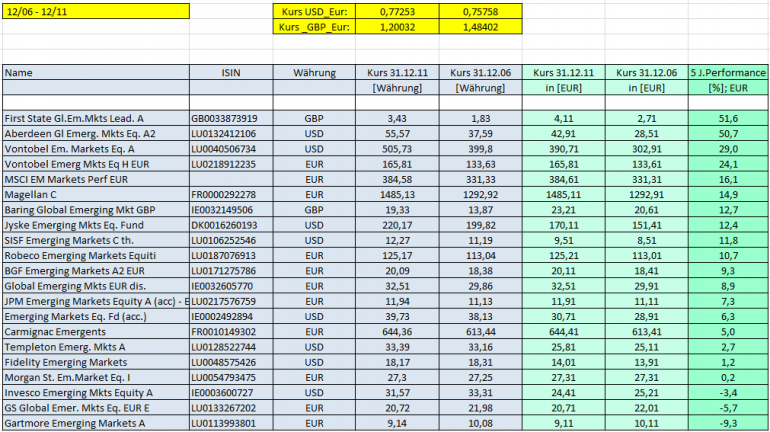Select price cell 384,58
Screen dimensions: 770x432
397,179
